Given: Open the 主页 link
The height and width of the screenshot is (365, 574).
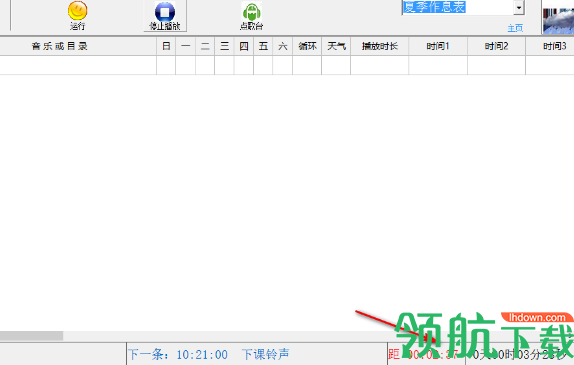Looking at the screenshot, I should coord(515,28).
